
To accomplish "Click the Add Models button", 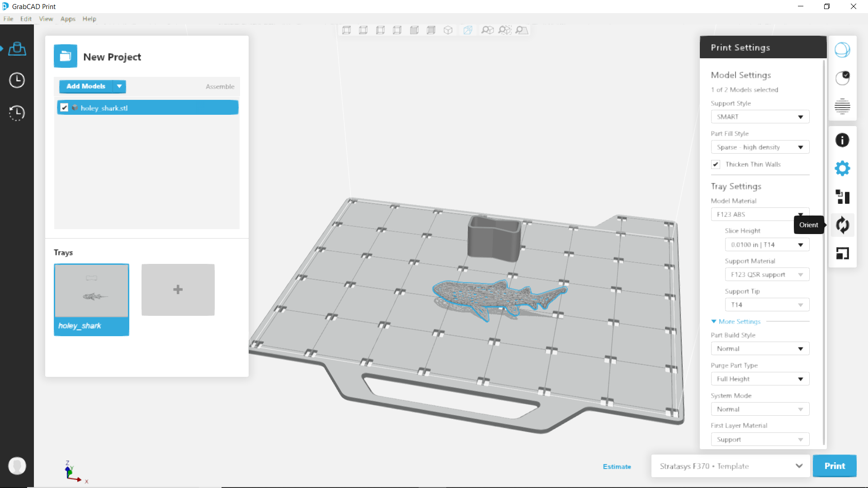I will (86, 86).
